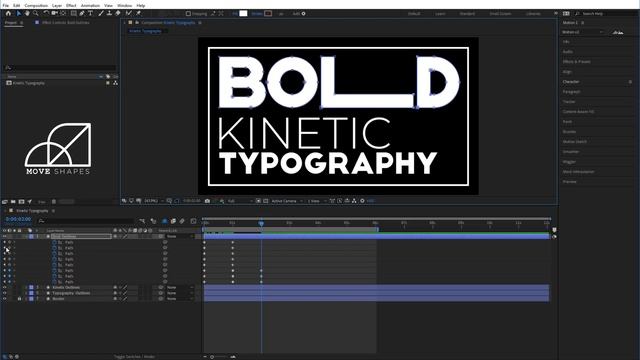Open the Active Camera dropdown
This screenshot has height=360, width=640.
tap(287, 201)
